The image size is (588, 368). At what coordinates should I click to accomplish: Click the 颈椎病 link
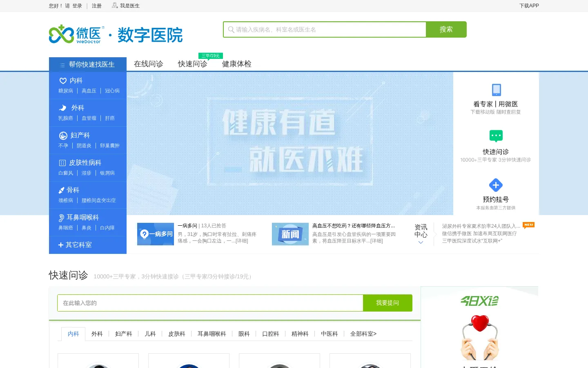tap(66, 200)
